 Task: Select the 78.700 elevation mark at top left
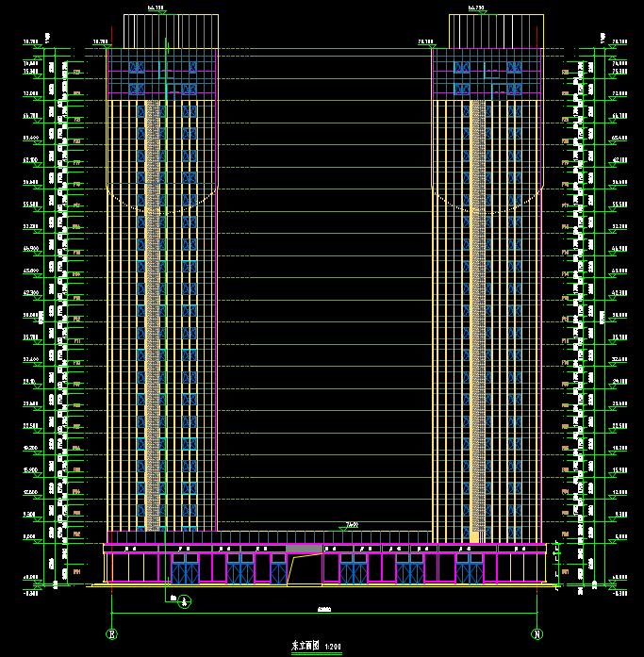(x=28, y=42)
